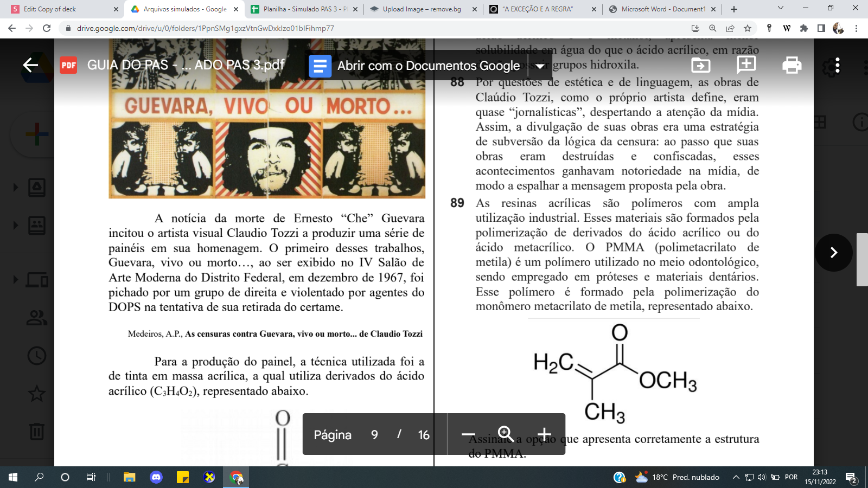Image resolution: width=868 pixels, height=488 pixels.
Task: Zoom out with the minus button
Action: point(468,435)
